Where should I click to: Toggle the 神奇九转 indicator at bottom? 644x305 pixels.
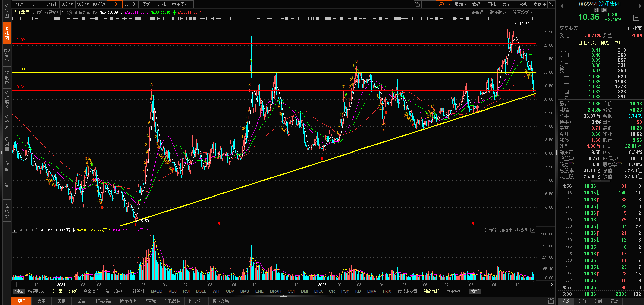click(x=432, y=291)
